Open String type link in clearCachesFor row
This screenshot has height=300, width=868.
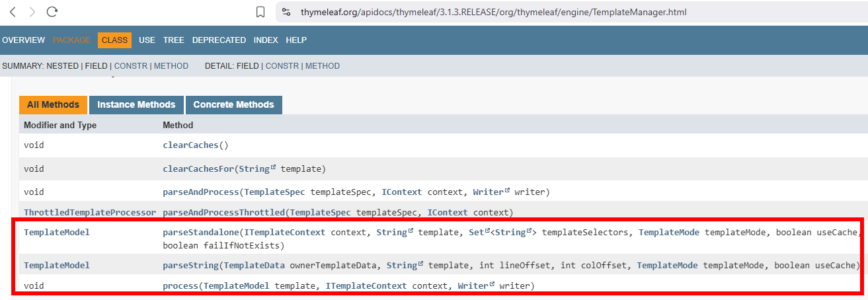(257, 169)
